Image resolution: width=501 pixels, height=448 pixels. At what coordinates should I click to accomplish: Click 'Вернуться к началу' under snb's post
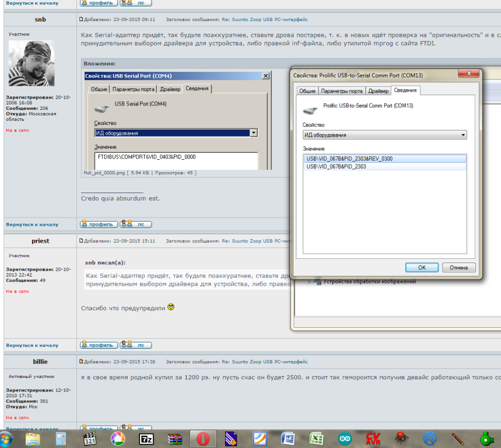(x=32, y=225)
